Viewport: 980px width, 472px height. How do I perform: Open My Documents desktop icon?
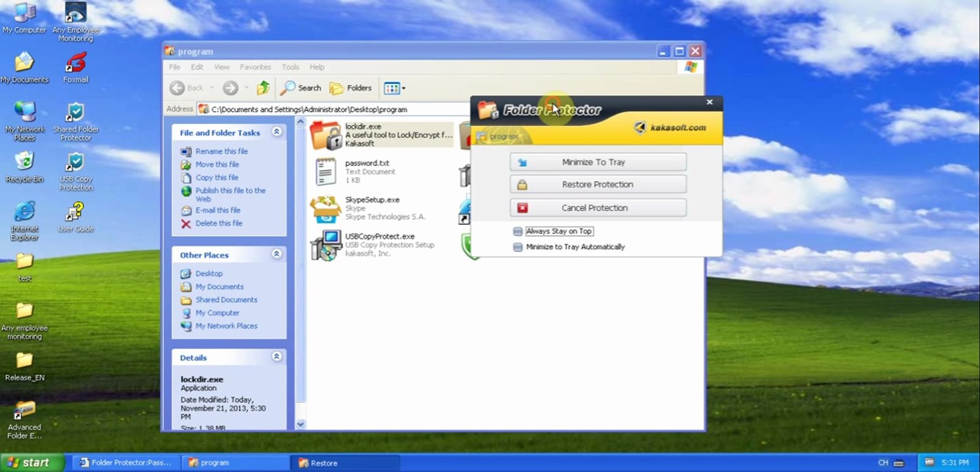click(x=24, y=68)
